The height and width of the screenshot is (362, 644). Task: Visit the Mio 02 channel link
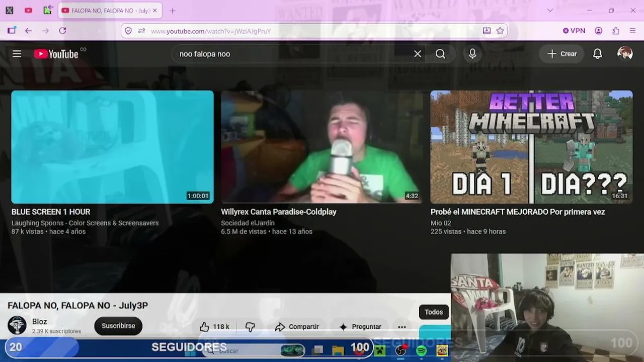(441, 223)
